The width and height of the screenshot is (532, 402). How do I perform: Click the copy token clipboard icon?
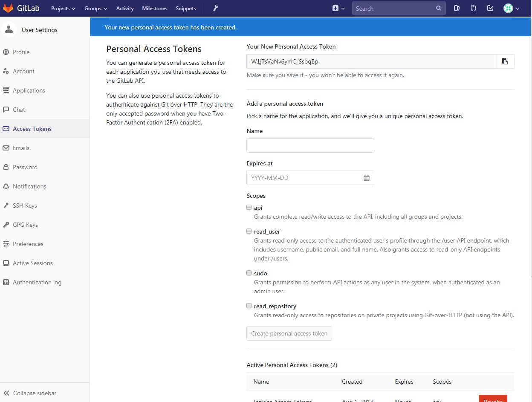[505, 61]
